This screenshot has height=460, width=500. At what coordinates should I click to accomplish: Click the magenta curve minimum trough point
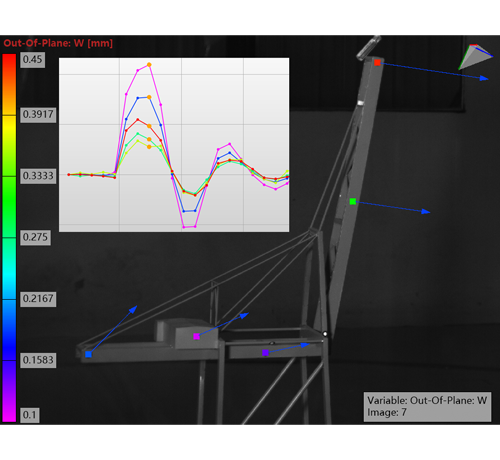tap(184, 227)
